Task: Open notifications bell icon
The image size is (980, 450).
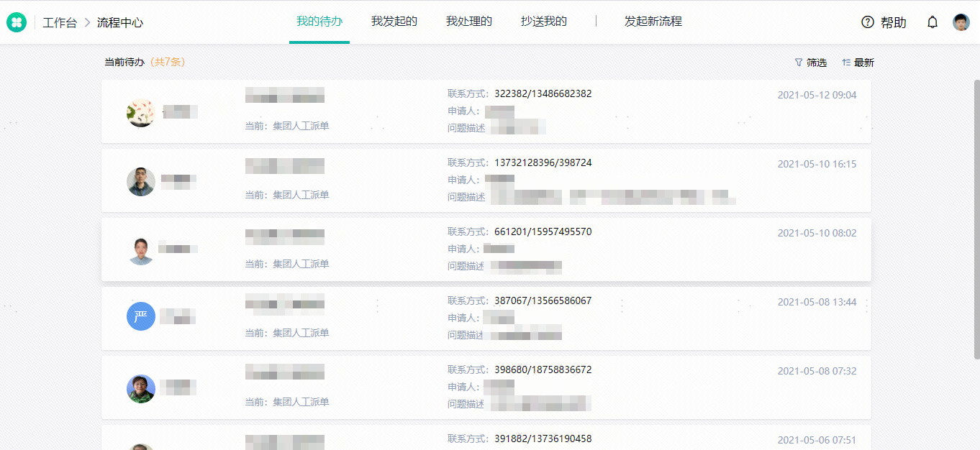Action: point(933,22)
